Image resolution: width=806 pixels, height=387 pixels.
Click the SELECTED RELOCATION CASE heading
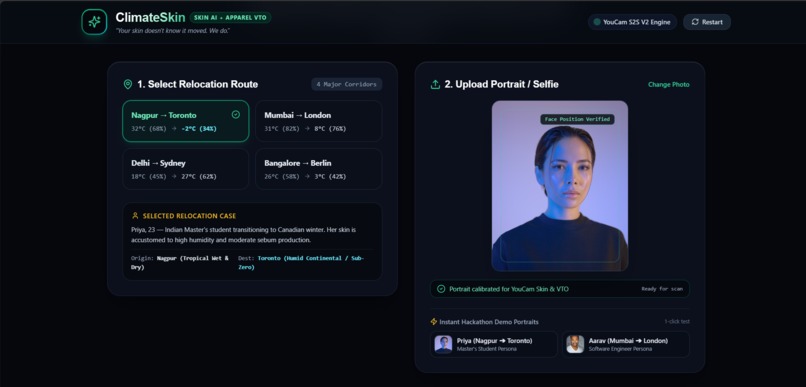coord(189,216)
